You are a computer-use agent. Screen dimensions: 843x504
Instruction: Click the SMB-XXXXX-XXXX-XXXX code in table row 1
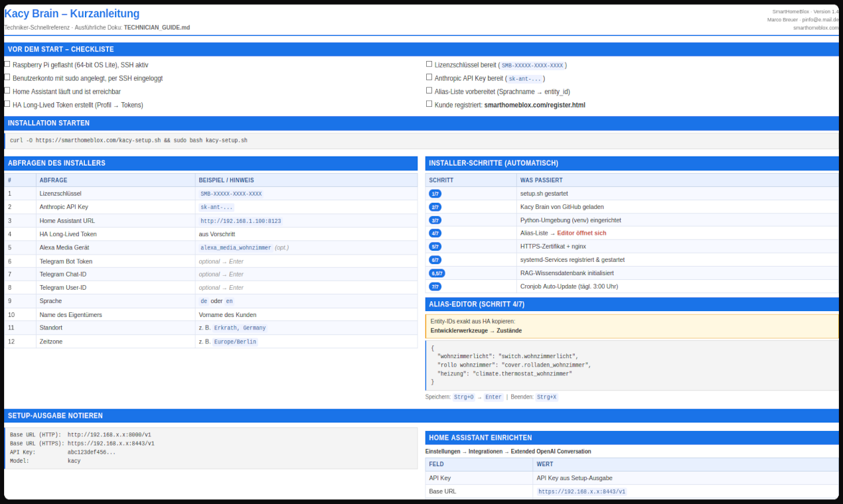[231, 194]
